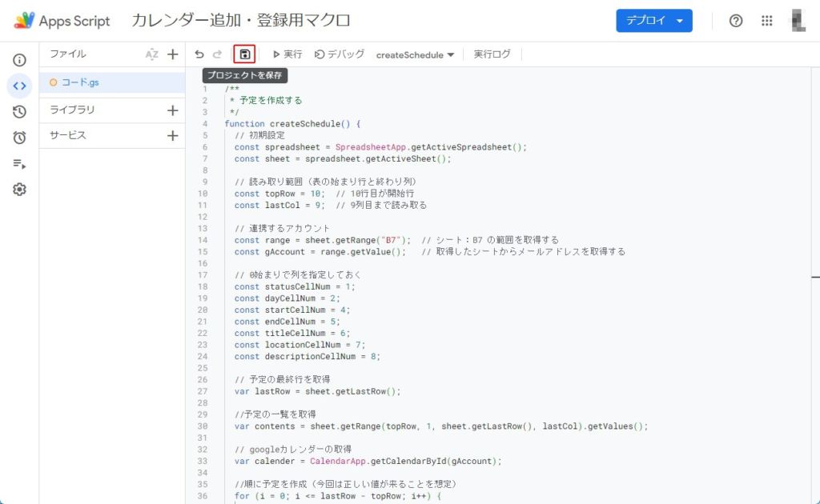Click the redo arrow icon
The image size is (820, 504).
coord(217,54)
